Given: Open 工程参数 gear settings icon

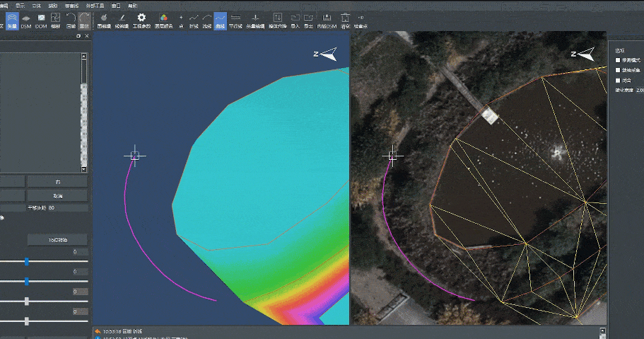Looking at the screenshot, I should click(x=141, y=19).
